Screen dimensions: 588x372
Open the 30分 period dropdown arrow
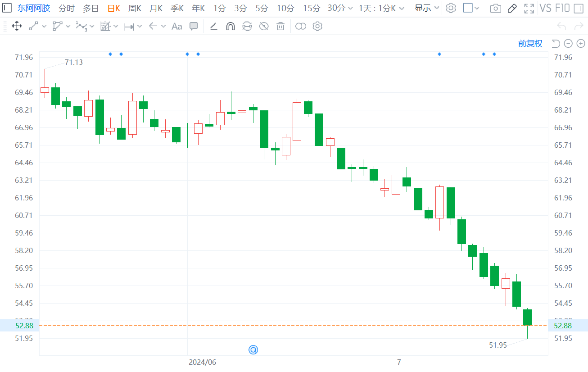tap(351, 8)
